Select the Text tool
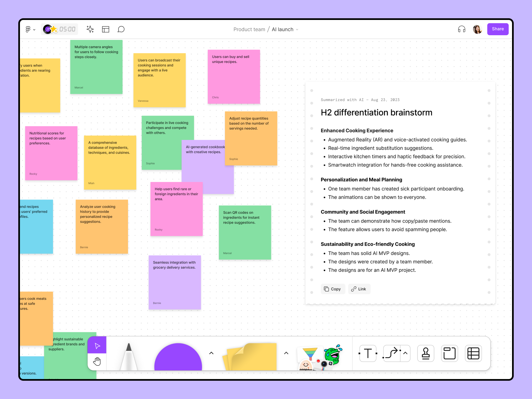 point(368,353)
